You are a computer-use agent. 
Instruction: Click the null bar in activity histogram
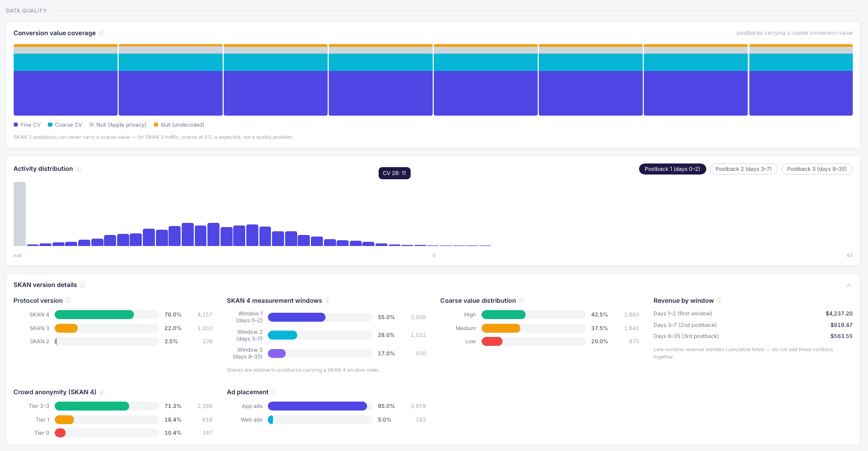pos(19,214)
